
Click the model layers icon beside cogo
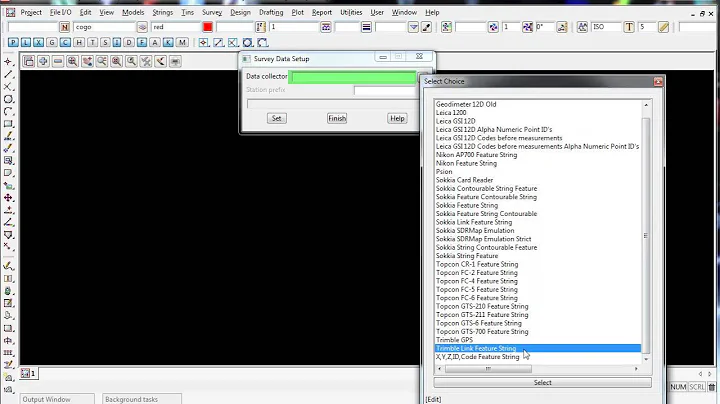[x=142, y=27]
